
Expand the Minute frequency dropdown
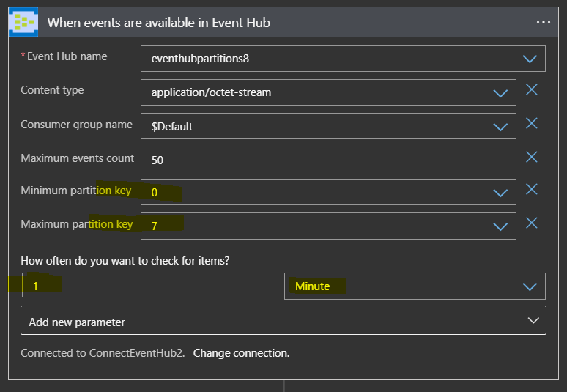(530, 286)
